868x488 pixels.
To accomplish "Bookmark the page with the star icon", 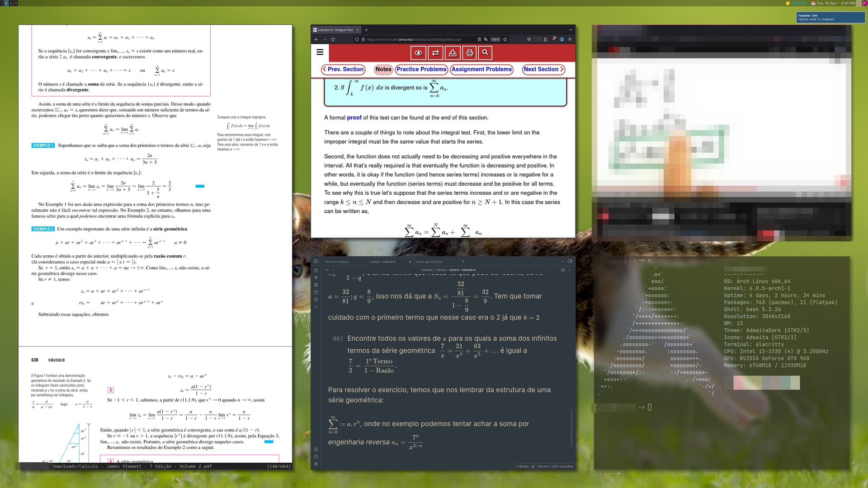I will (x=505, y=39).
